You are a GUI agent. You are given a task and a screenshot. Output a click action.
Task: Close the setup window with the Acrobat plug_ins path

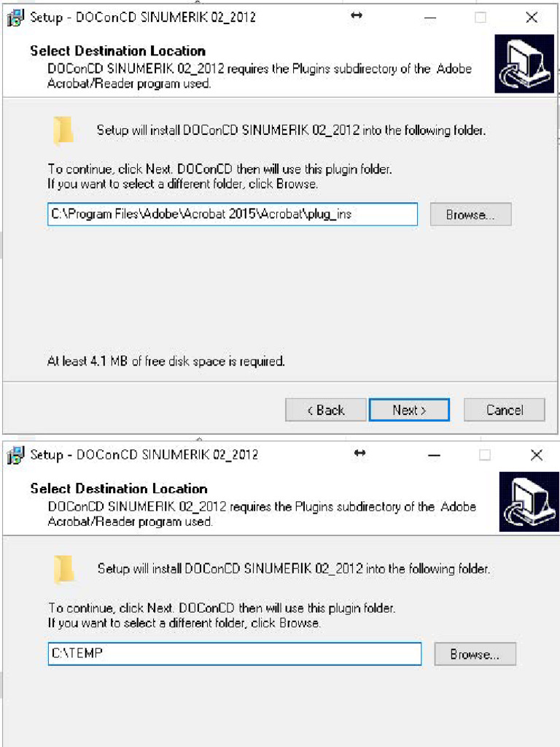click(x=532, y=18)
